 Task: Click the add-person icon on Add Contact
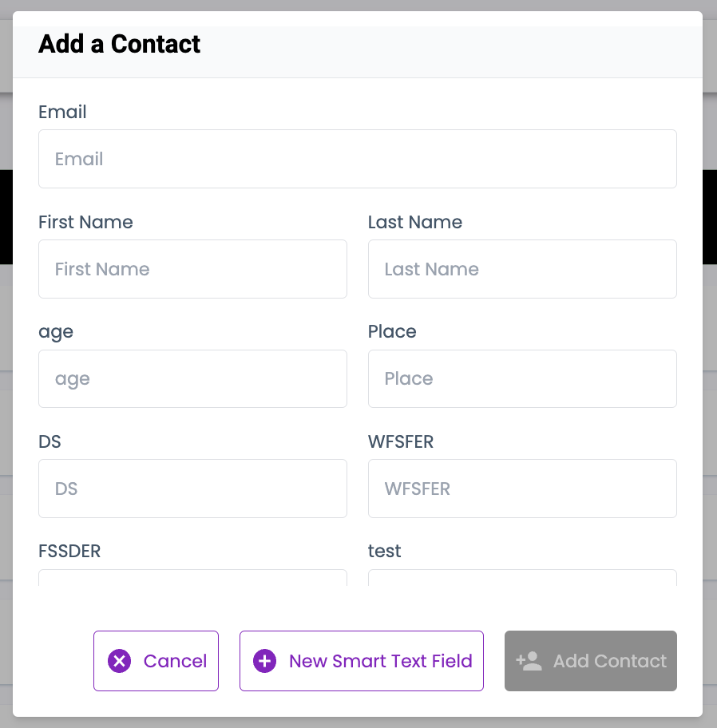529,661
